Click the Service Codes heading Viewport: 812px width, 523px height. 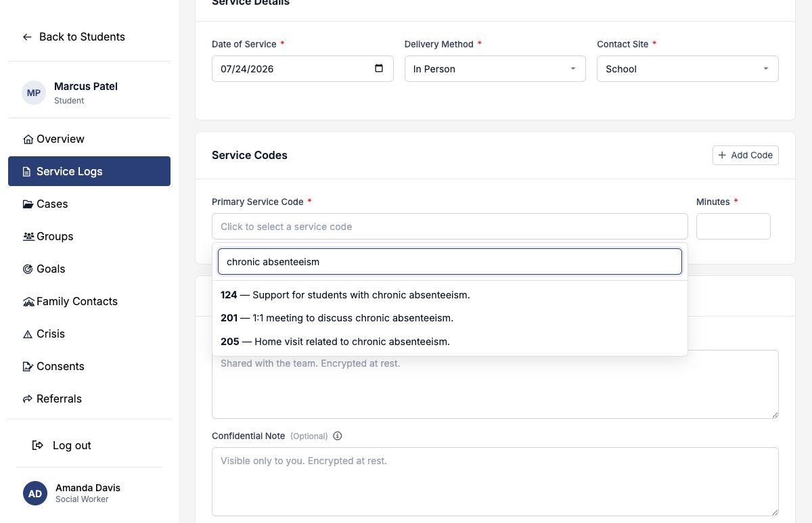(x=250, y=156)
